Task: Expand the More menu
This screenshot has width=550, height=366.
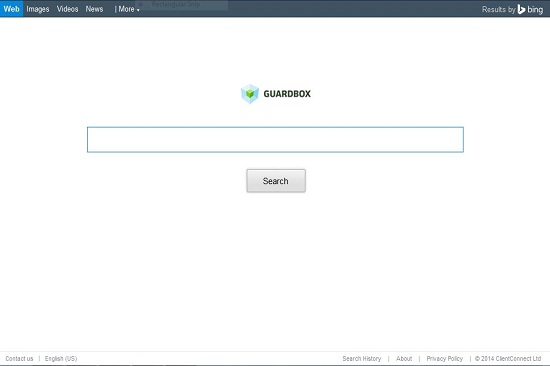Action: 126,9
